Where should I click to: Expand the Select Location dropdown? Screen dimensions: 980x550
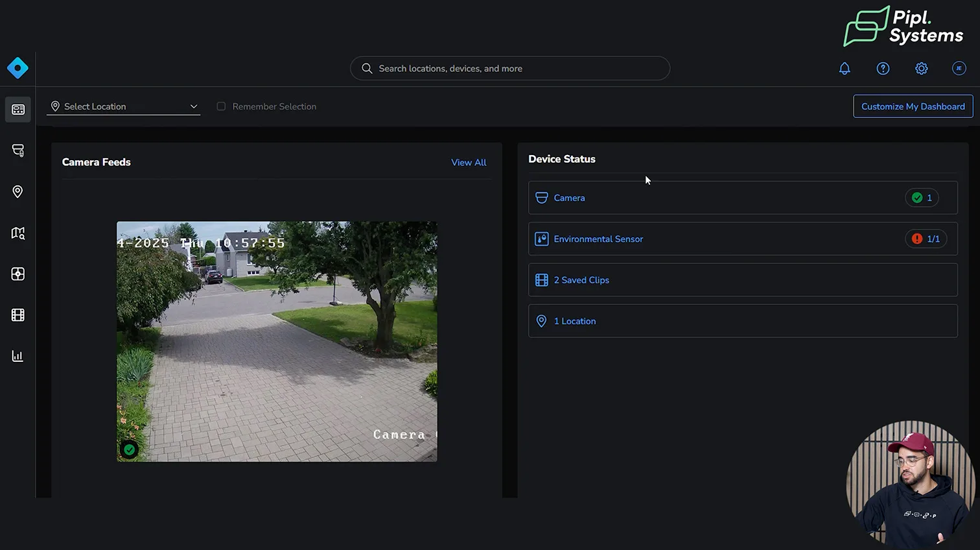click(123, 106)
